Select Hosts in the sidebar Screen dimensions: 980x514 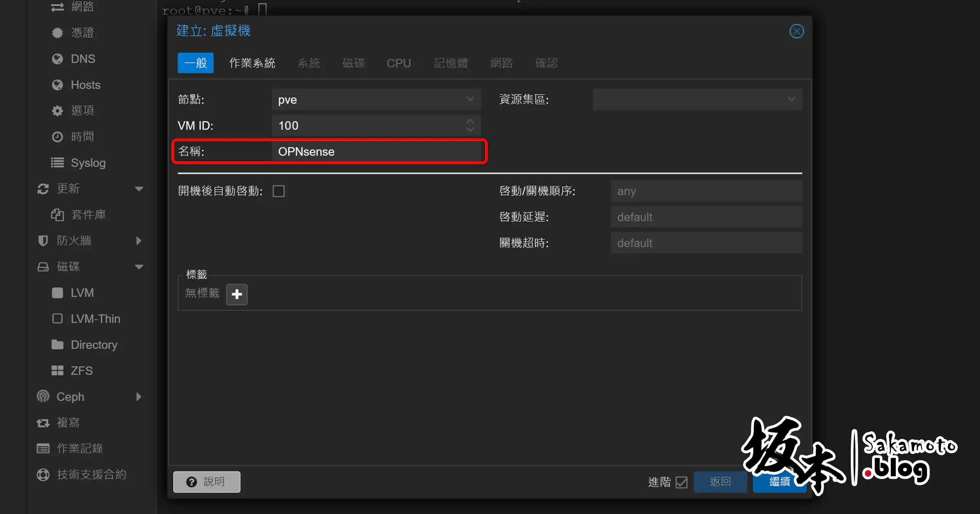(x=85, y=85)
